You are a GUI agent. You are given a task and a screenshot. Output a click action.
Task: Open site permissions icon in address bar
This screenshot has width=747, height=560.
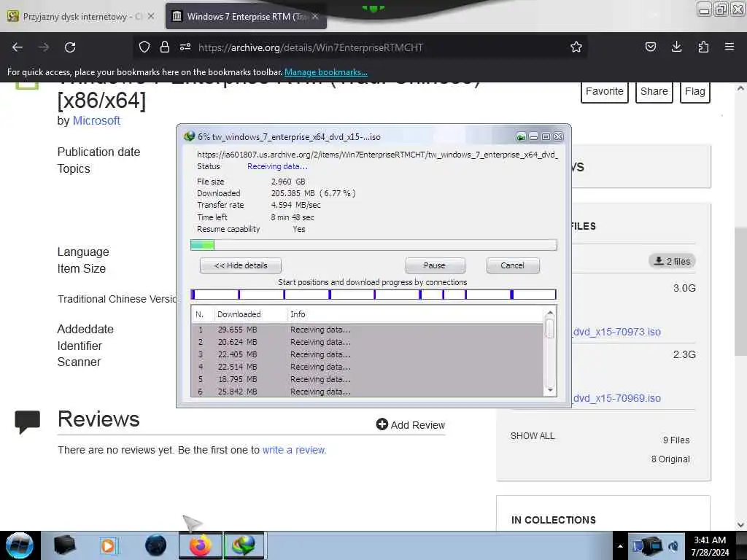pos(185,47)
